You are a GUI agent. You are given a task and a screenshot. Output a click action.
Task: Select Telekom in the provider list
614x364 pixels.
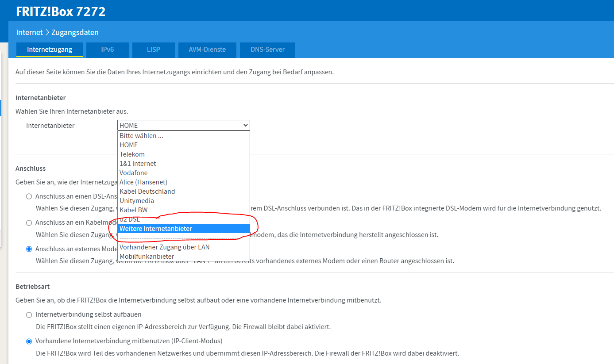tap(184, 154)
